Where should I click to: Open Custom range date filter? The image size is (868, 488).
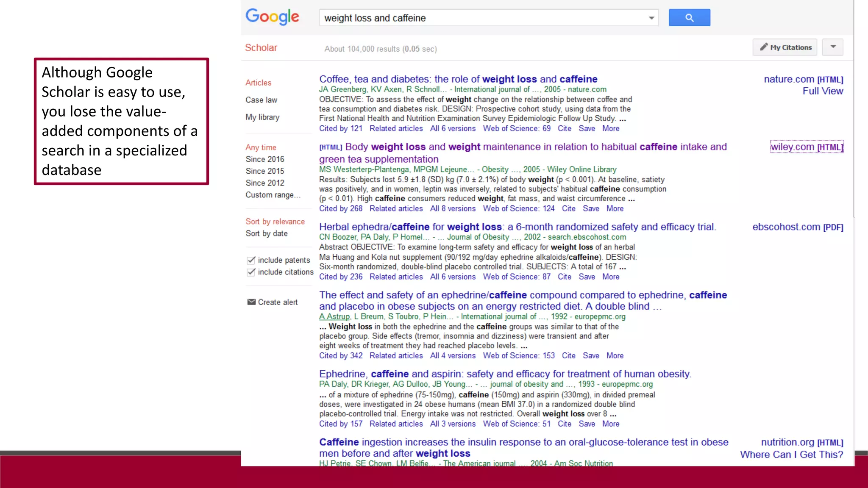[273, 195]
